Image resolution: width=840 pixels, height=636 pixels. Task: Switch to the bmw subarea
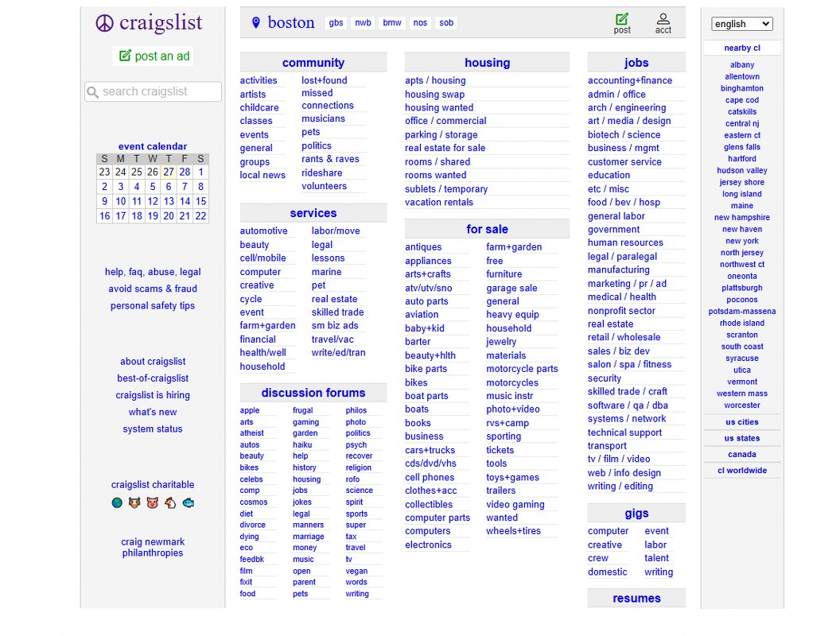(392, 22)
